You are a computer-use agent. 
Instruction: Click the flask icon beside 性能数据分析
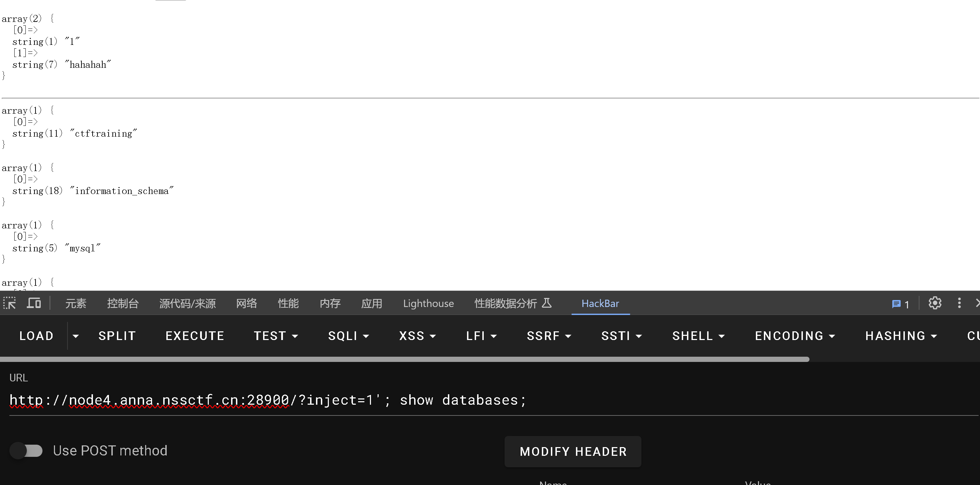(x=547, y=303)
